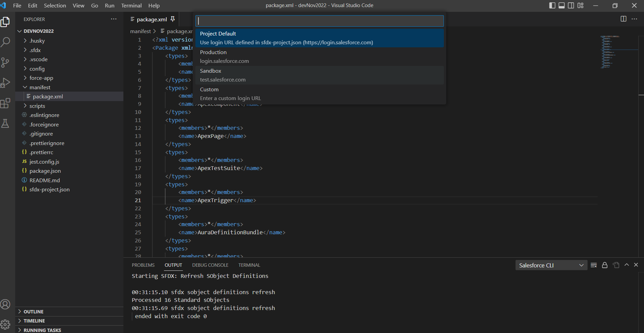Open package.xml in the file tree
This screenshot has height=333, width=644.
(69, 96)
